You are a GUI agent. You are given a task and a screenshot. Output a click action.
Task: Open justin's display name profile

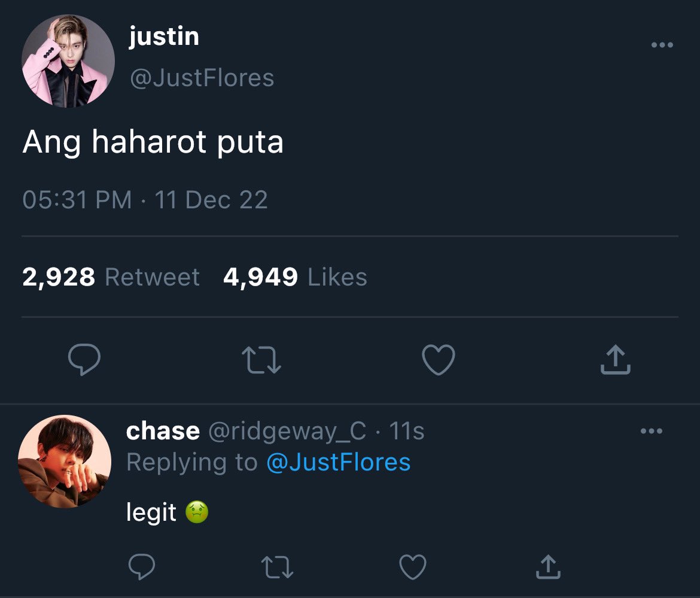click(164, 37)
